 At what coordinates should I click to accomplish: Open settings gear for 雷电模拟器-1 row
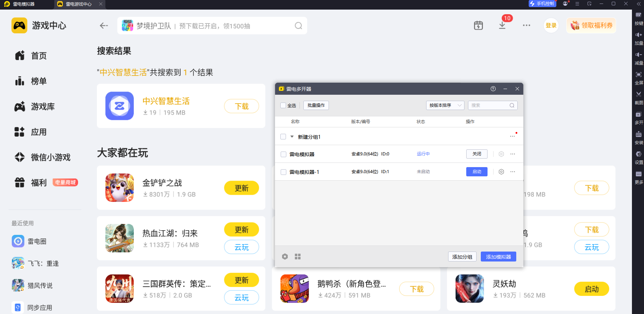point(501,172)
